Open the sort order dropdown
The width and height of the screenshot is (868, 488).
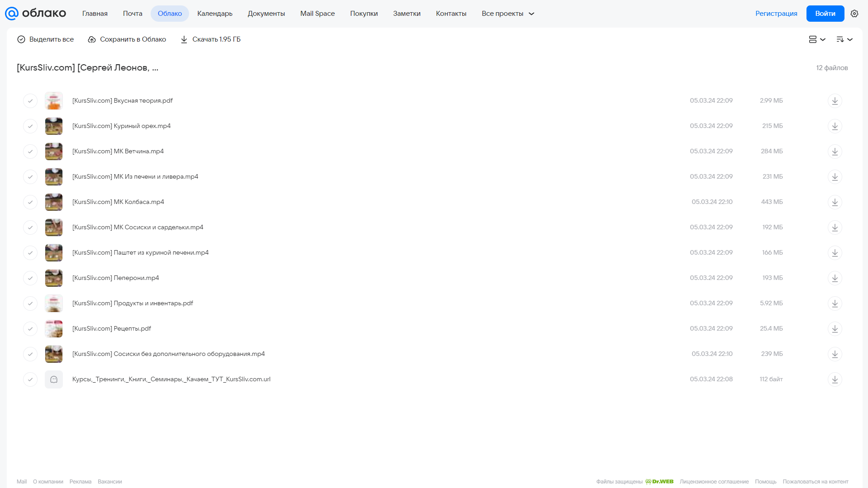[844, 39]
